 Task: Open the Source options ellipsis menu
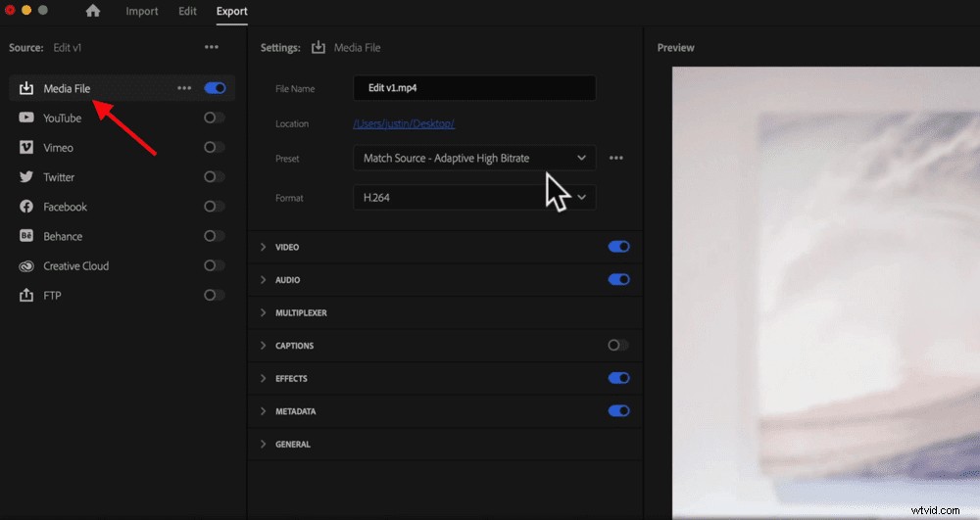tap(212, 47)
